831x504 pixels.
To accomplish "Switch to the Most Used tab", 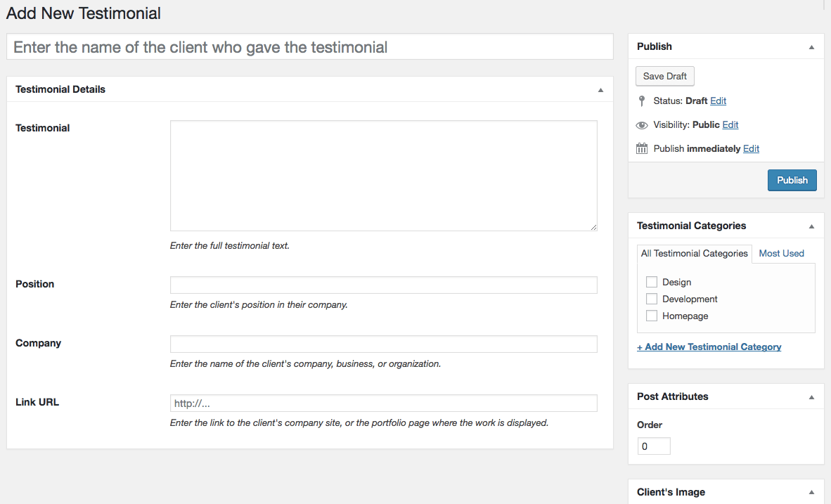I will coord(781,253).
